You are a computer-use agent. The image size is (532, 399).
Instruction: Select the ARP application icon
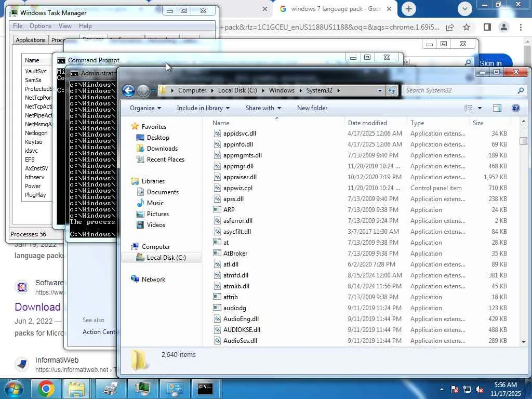(217, 210)
